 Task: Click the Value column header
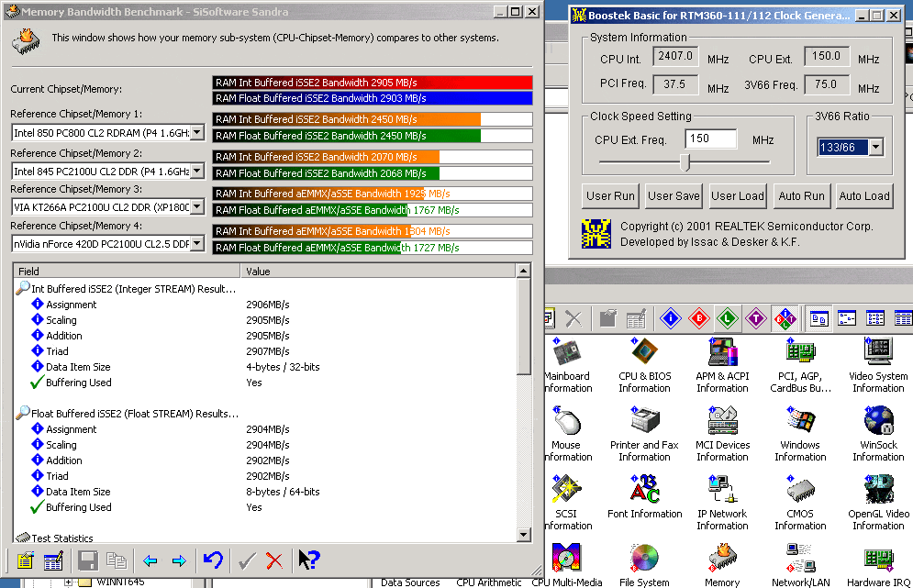point(378,271)
